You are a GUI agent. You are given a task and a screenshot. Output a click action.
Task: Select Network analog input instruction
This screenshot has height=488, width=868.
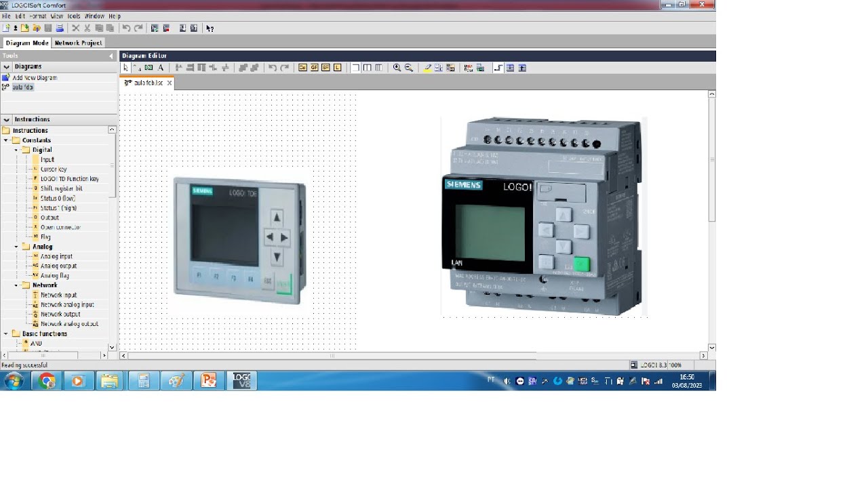[67, 305]
